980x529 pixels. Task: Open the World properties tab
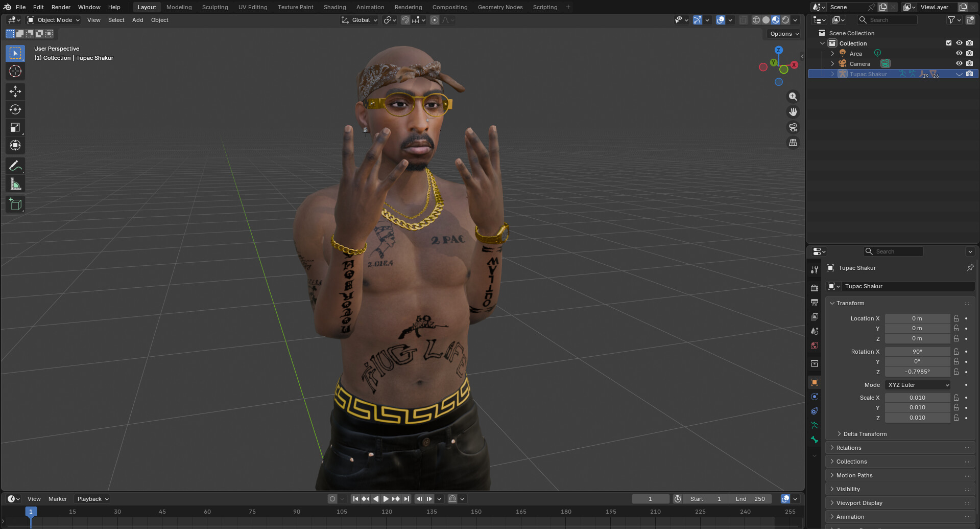pyautogui.click(x=815, y=346)
